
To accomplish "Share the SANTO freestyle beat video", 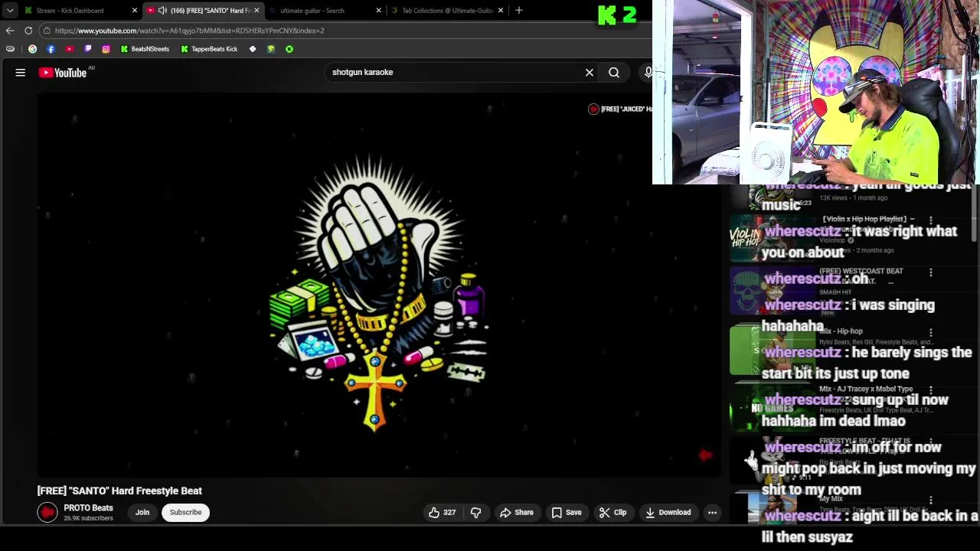I will (x=517, y=513).
